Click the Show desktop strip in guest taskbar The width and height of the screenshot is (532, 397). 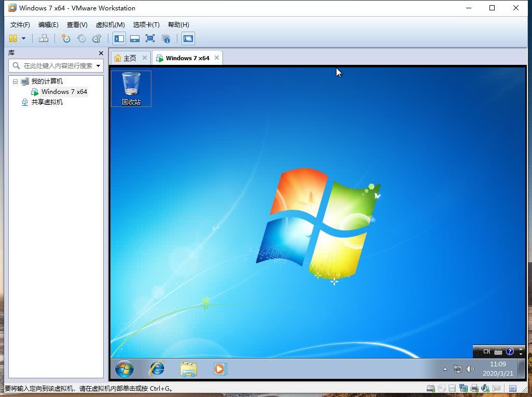[x=522, y=368]
